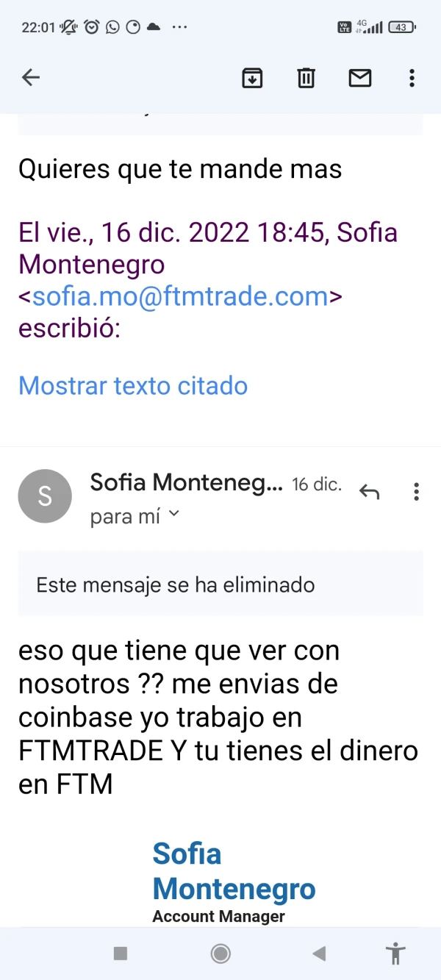Open the sofia.mo@ftmtrade.com email link
The width and height of the screenshot is (441, 980).
(x=180, y=296)
